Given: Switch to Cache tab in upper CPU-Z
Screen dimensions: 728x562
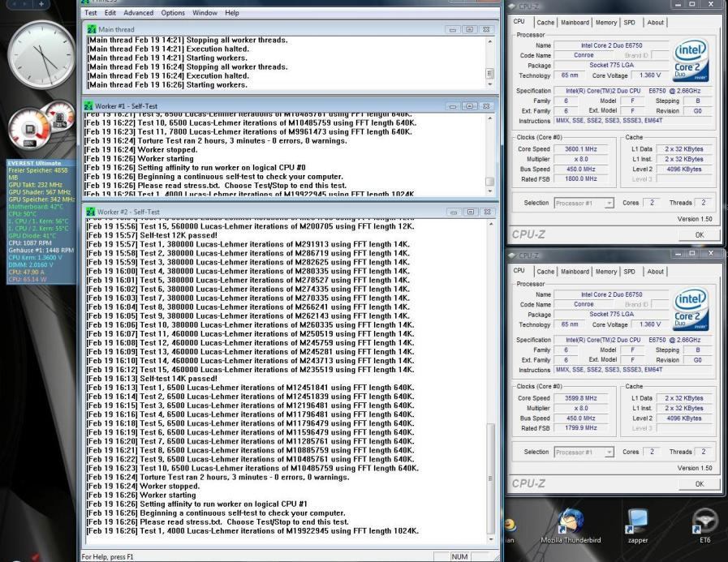Looking at the screenshot, I should (545, 22).
